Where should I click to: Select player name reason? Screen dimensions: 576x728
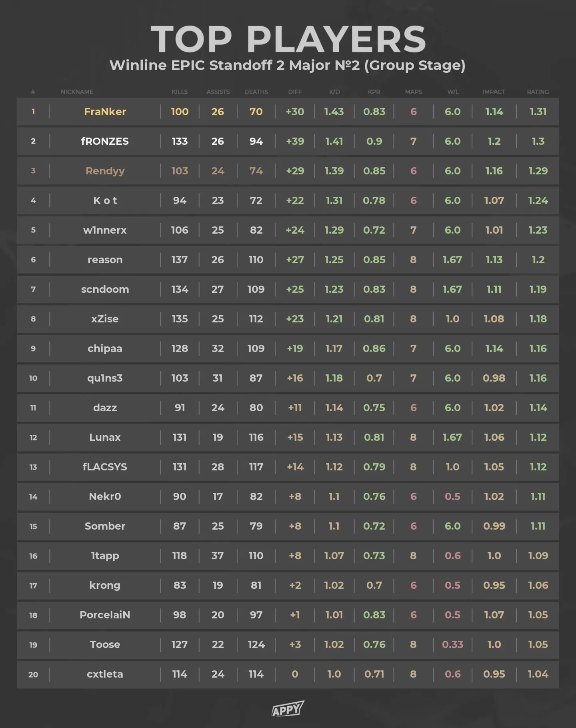click(x=105, y=260)
